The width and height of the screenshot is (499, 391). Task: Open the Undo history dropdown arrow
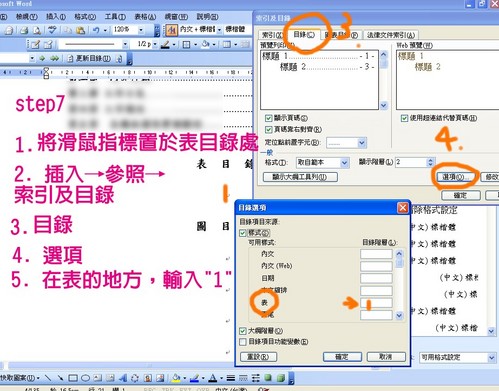coord(105,30)
